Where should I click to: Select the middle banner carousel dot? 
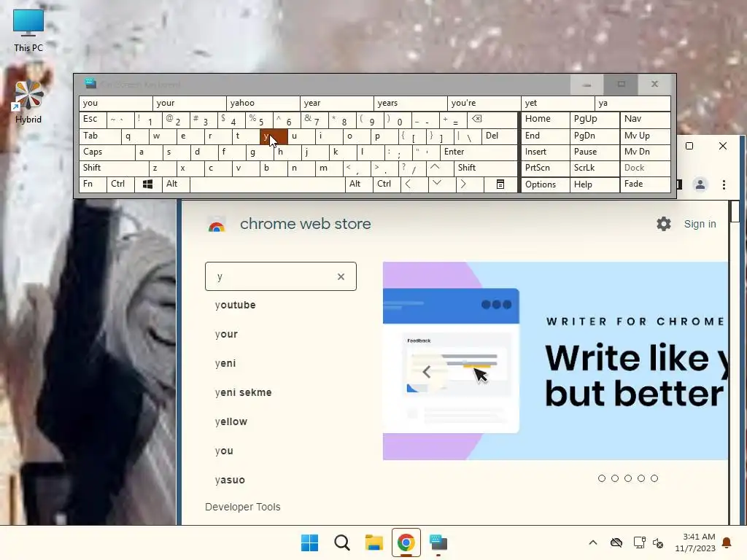pyautogui.click(x=628, y=478)
